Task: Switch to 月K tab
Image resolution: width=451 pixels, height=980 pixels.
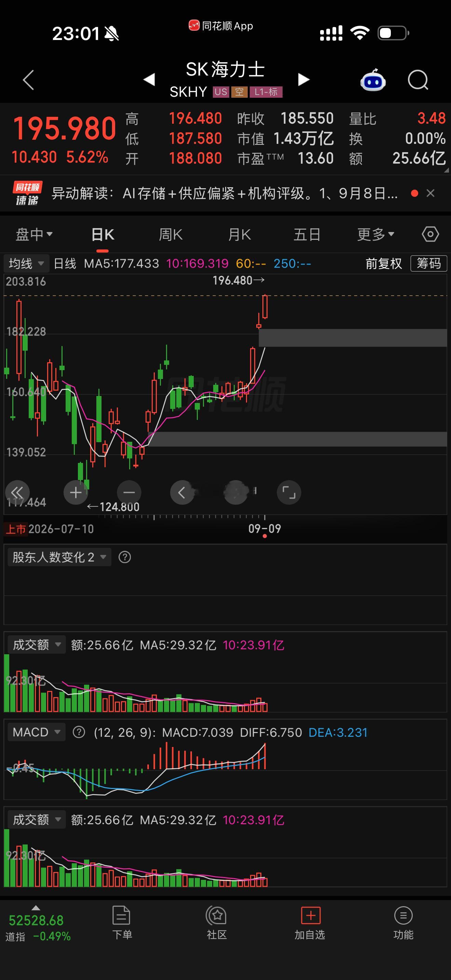Action: pos(239,234)
